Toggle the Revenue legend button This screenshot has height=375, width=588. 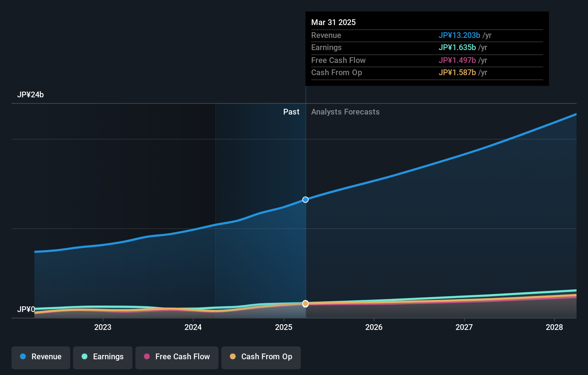(x=41, y=357)
